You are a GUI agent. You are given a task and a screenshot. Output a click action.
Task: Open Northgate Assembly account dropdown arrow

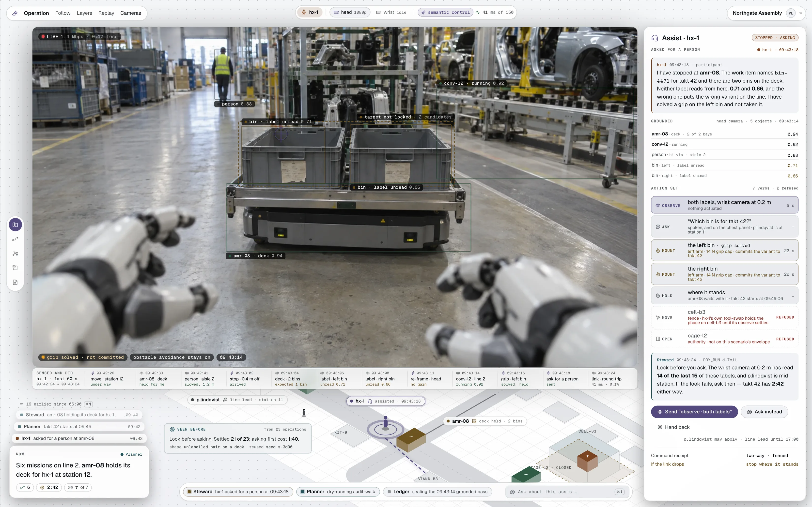pyautogui.click(x=801, y=14)
